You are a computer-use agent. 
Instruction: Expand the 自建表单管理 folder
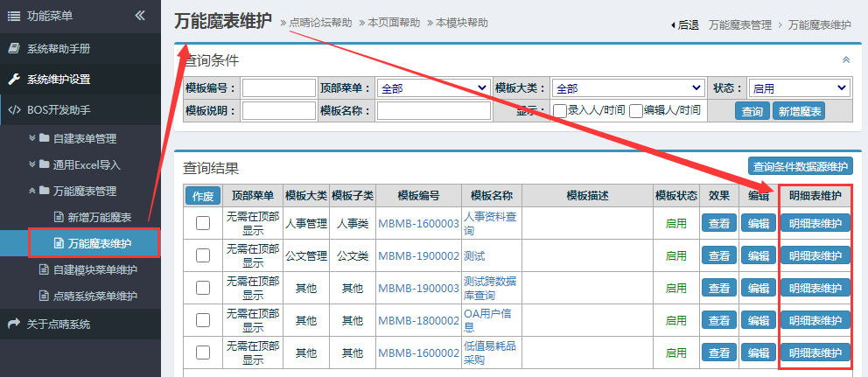84,138
